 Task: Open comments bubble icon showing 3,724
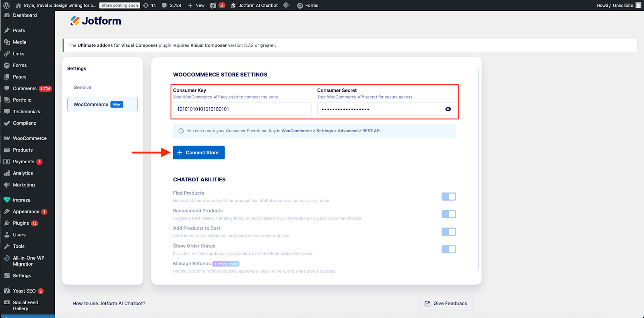[x=164, y=6]
